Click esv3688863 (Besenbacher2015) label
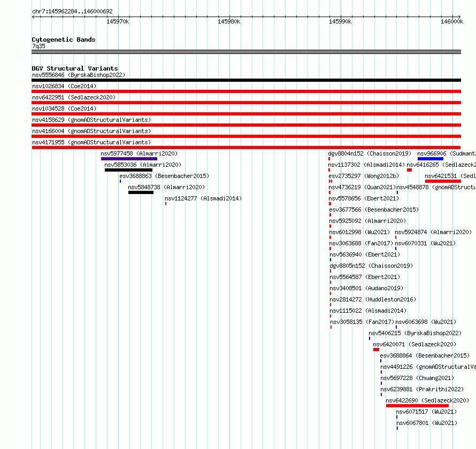Screen dimensions: 476x449 pyautogui.click(x=164, y=176)
